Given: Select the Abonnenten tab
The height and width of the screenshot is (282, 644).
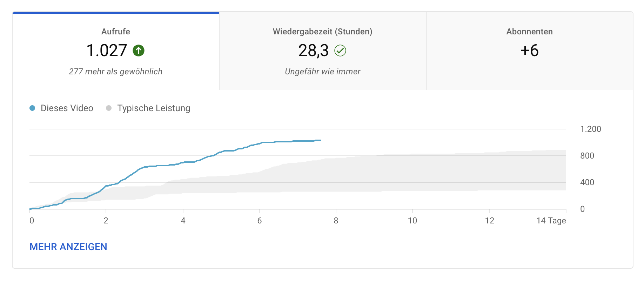Looking at the screenshot, I should [529, 32].
